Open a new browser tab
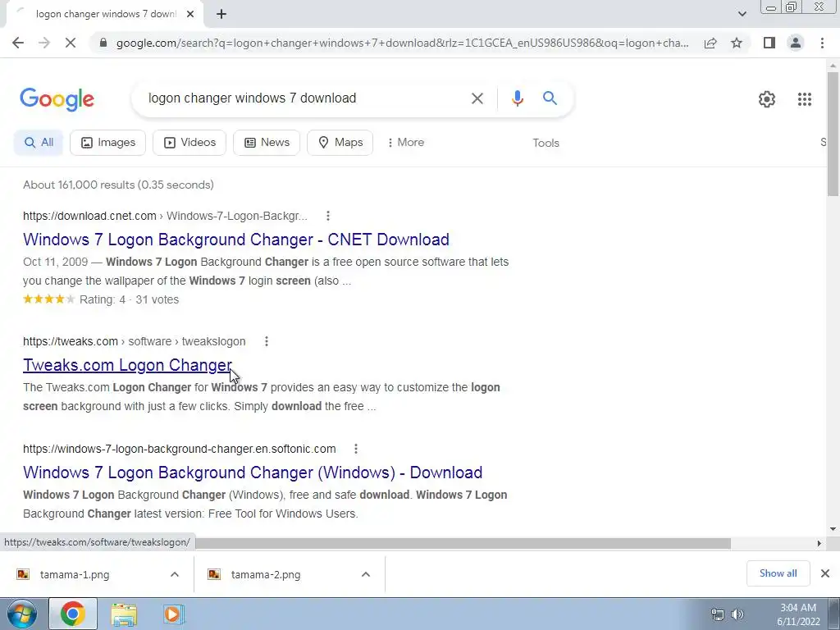840x630 pixels. [221, 14]
